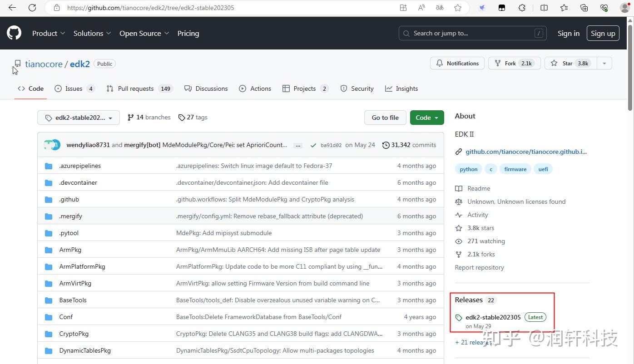Open the DynamicTablesPkg folder
Image resolution: width=634 pixels, height=364 pixels.
pos(85,350)
